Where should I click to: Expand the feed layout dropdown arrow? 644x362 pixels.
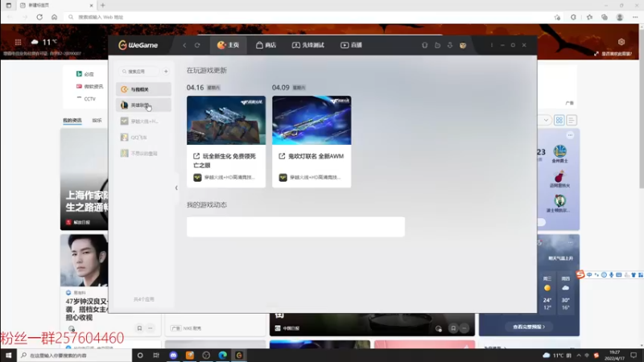[x=546, y=120]
